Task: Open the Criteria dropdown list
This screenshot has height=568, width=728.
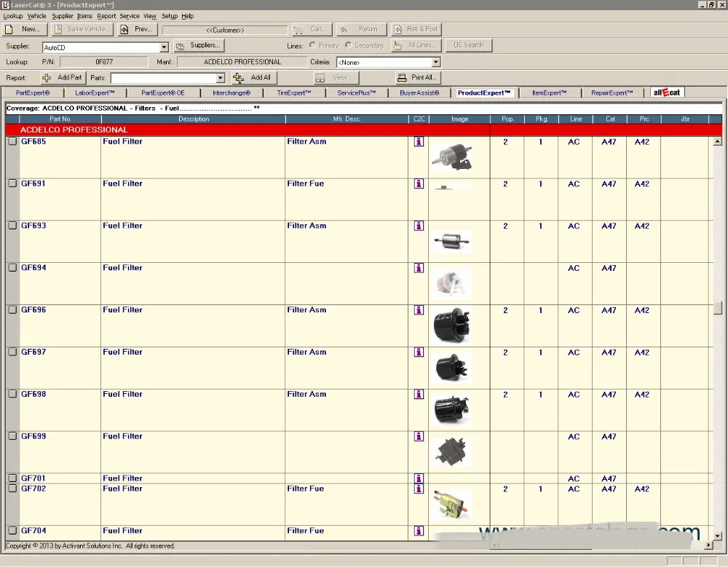Action: pos(435,63)
